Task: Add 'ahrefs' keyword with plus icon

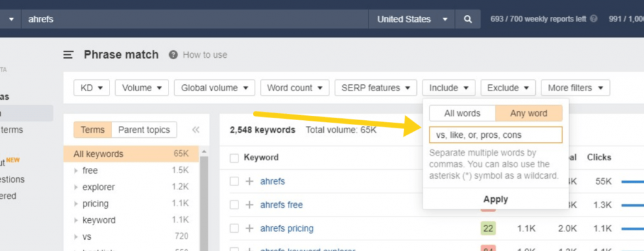Action: [x=249, y=181]
